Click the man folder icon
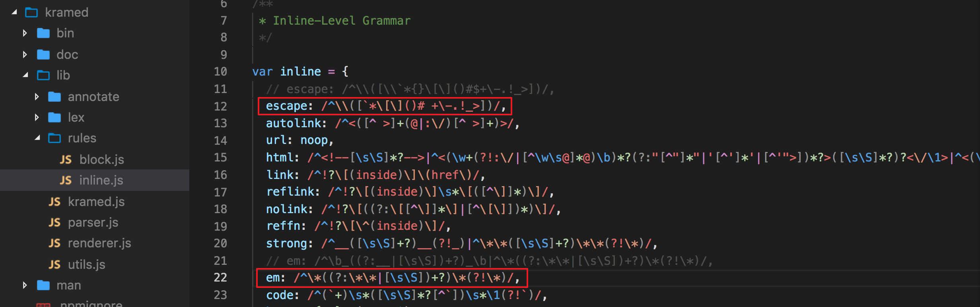Viewport: 980px width, 307px height. [43, 286]
